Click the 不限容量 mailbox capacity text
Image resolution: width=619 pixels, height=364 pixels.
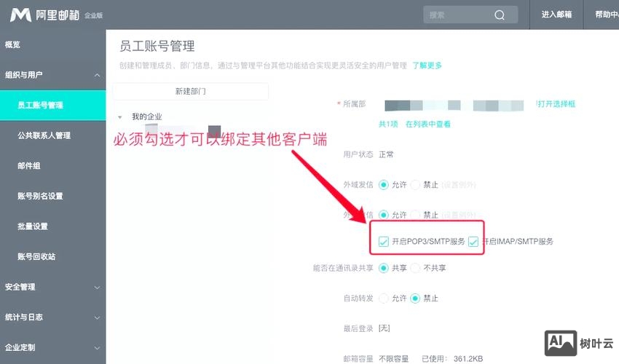point(393,358)
